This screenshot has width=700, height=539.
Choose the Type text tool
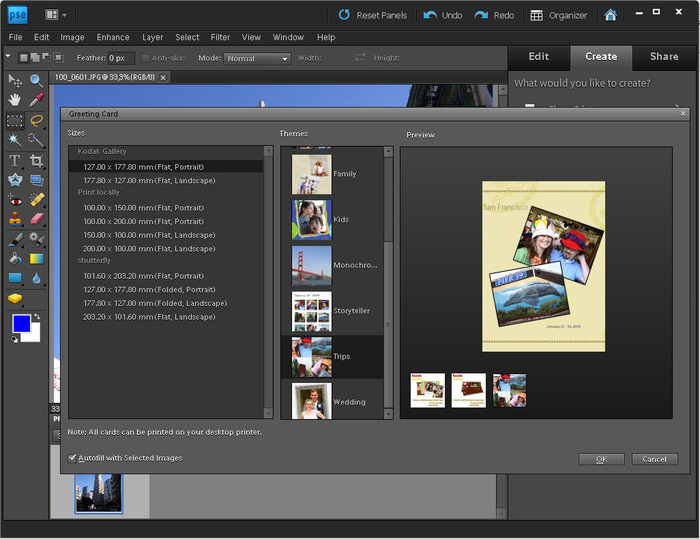[x=15, y=160]
